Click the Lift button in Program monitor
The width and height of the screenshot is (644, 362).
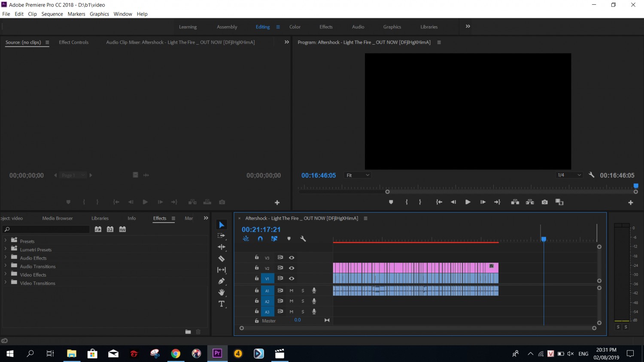pos(515,202)
